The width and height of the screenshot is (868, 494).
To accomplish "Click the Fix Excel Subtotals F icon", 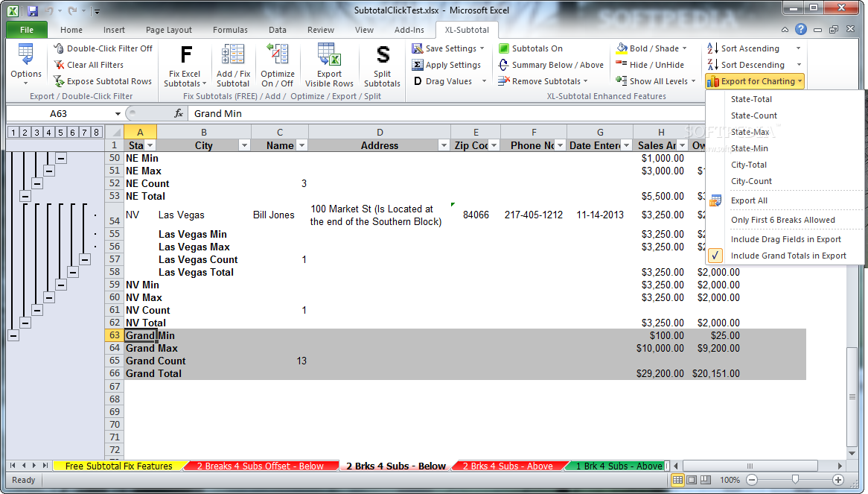I will pos(186,55).
